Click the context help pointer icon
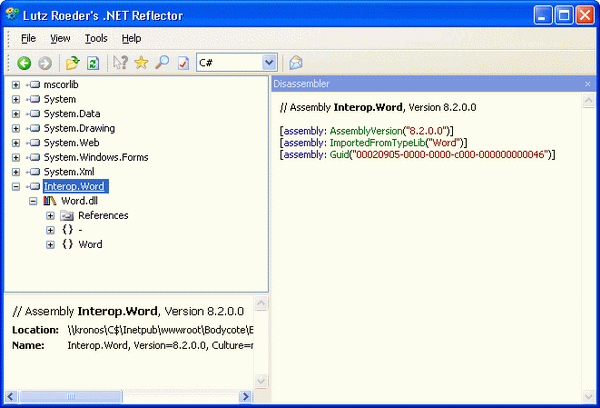 [120, 62]
